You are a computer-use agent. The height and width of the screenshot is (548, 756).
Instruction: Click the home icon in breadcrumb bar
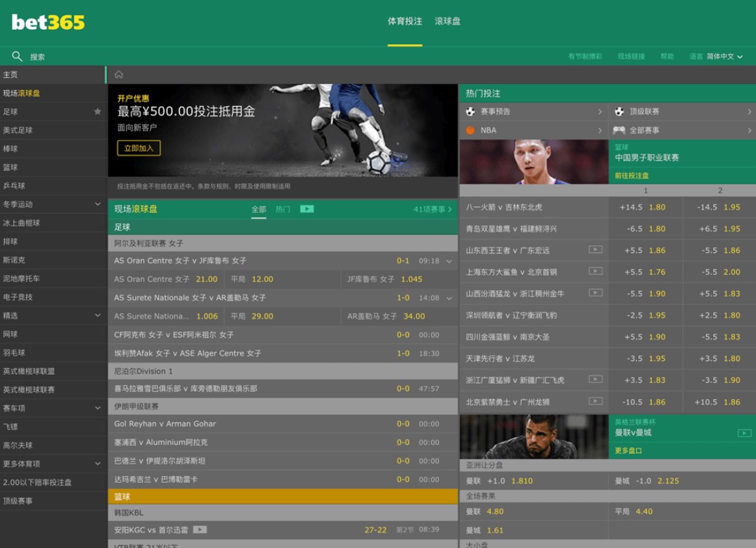coord(118,74)
